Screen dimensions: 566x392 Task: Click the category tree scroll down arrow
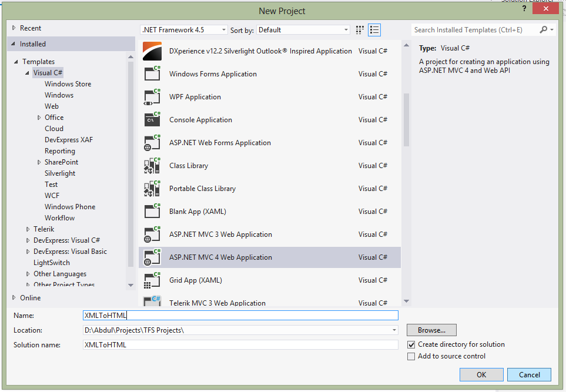[x=130, y=285]
